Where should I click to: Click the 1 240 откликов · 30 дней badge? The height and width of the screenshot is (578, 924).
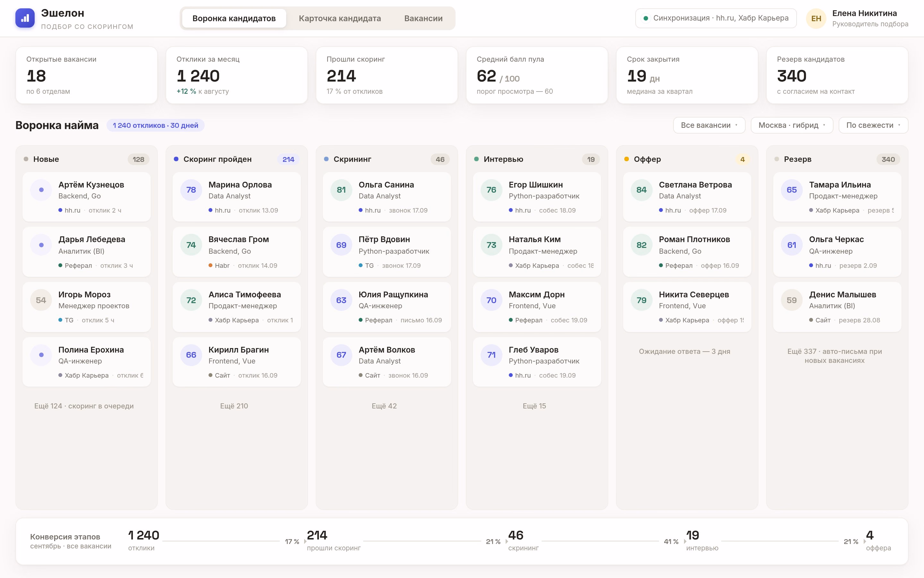[155, 125]
